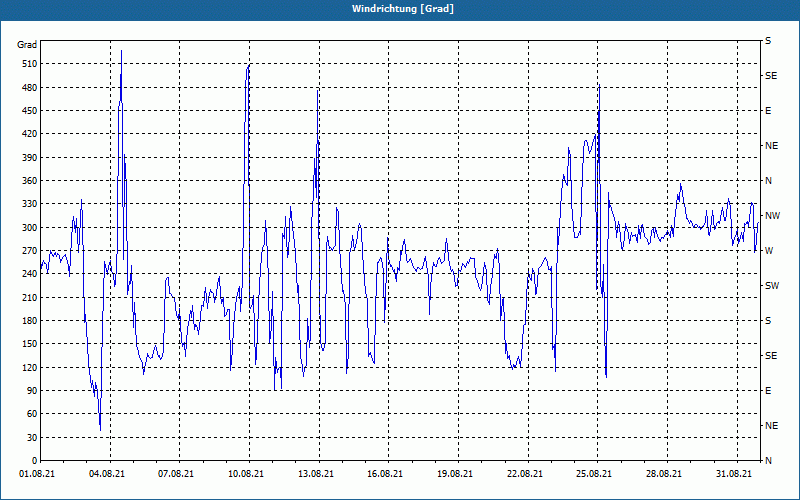Pick the "31.08.21" date label
The width and height of the screenshot is (800, 500).
[734, 474]
